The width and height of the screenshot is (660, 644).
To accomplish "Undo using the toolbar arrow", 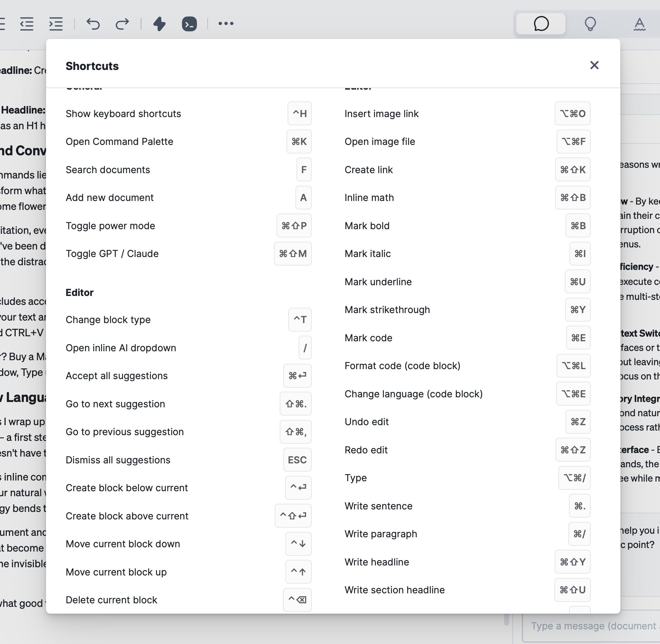I will pyautogui.click(x=93, y=24).
